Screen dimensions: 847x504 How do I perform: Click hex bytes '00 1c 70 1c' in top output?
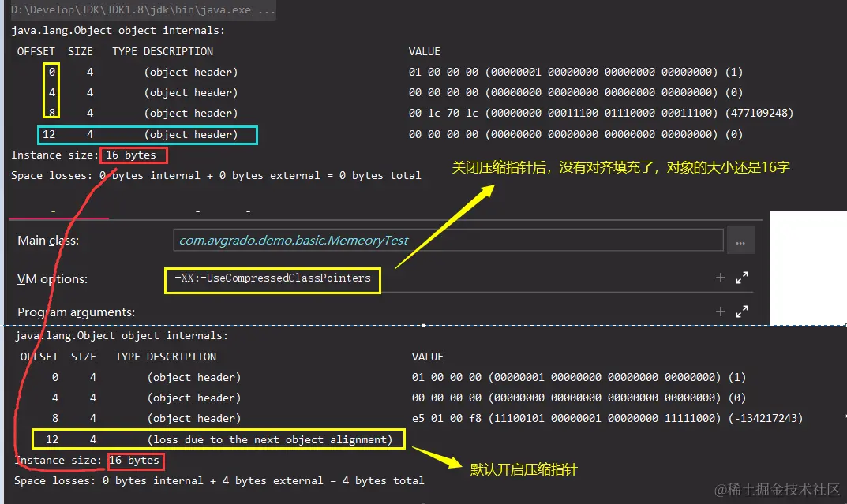click(x=444, y=113)
